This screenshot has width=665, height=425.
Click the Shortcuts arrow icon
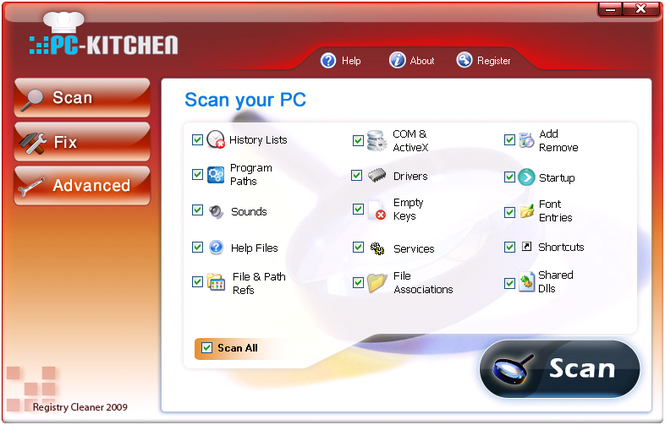pos(526,246)
